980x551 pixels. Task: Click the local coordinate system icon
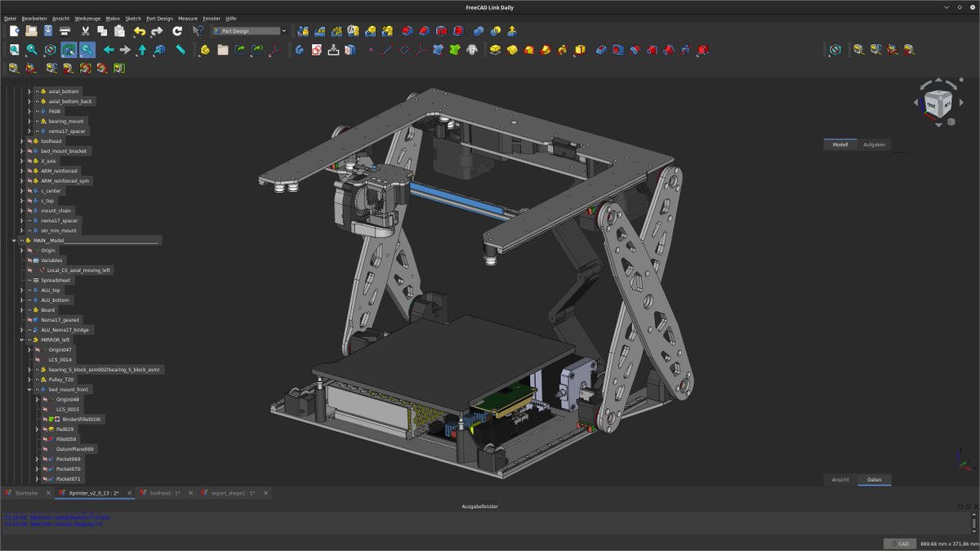tap(422, 50)
